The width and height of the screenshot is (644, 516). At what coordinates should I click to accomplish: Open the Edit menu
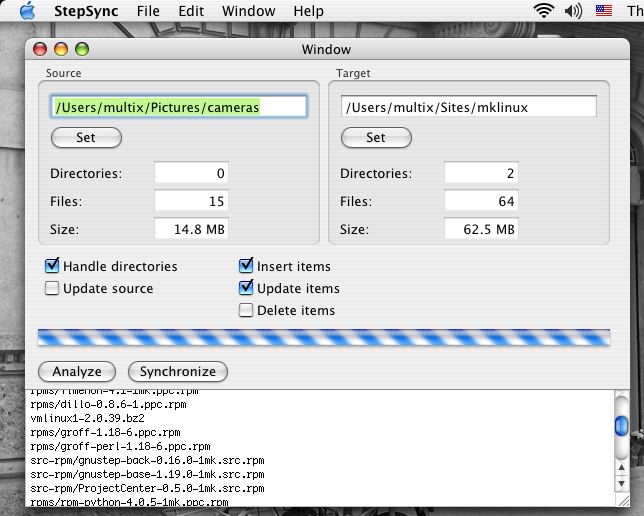[191, 11]
